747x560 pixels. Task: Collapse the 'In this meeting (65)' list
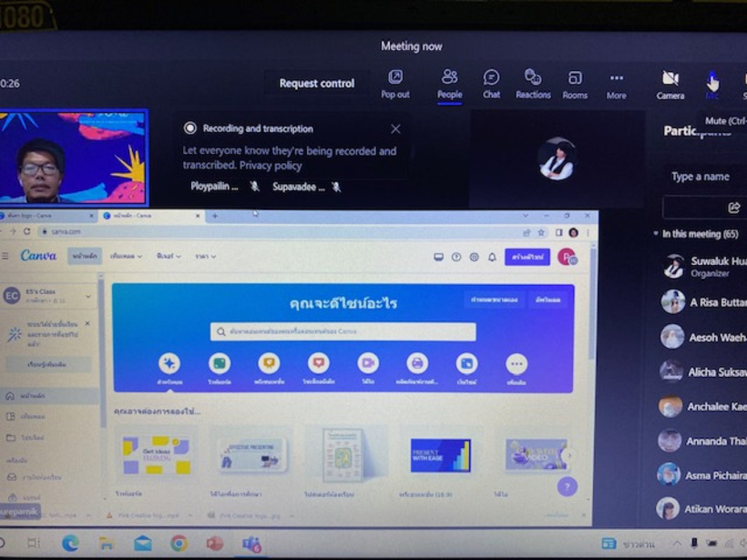coord(656,234)
